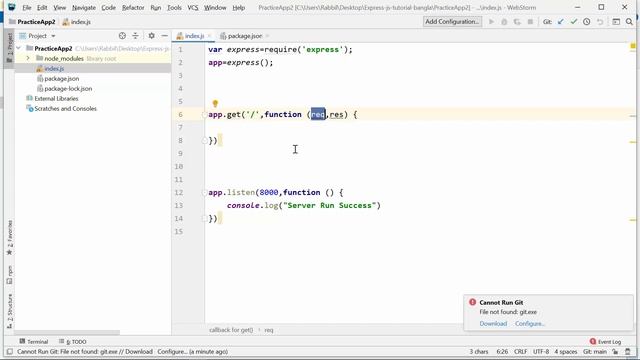Click the Git Rollback undo icon
Image resolution: width=640 pixels, height=360 pixels.
click(x=600, y=22)
